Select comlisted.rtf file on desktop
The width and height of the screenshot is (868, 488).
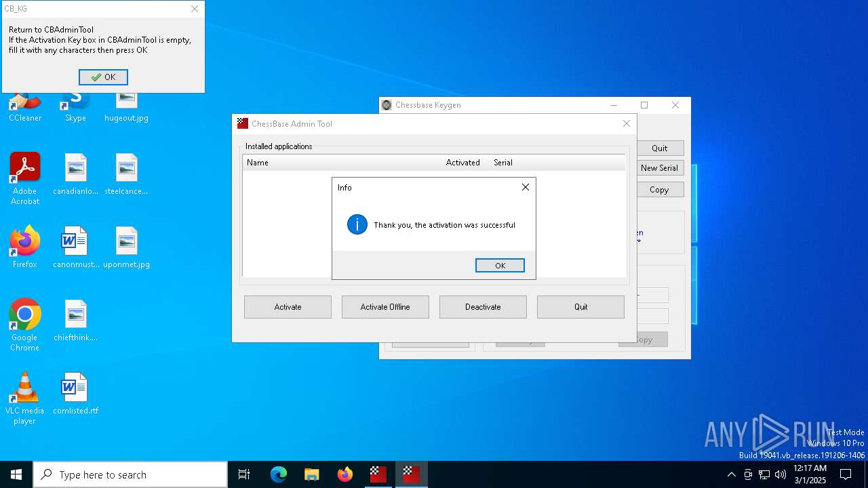click(75, 394)
